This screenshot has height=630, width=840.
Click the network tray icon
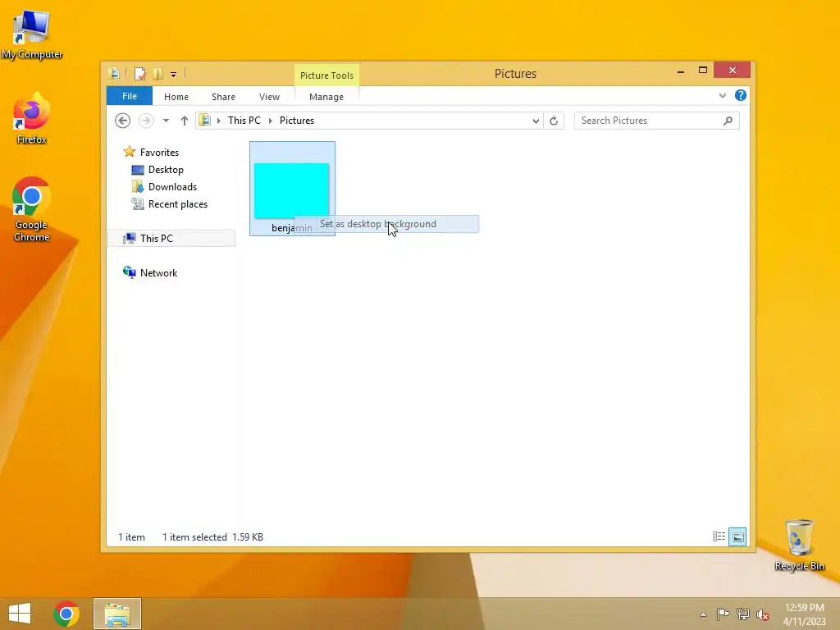click(743, 614)
